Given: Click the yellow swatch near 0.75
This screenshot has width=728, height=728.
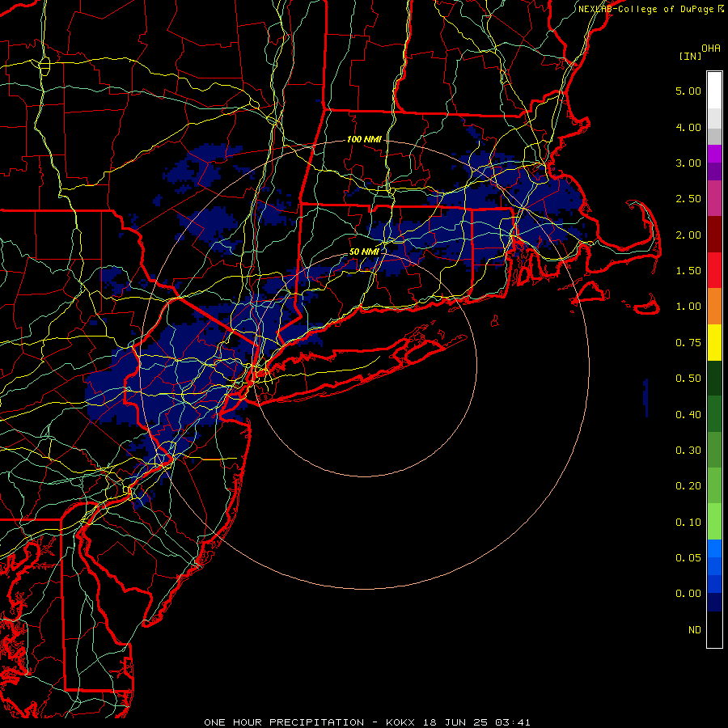Looking at the screenshot, I should click(x=714, y=342).
